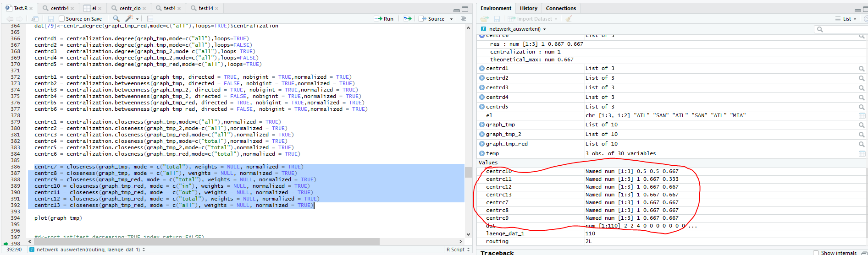Click line 394 plot(graph_tmp) code

58,218
